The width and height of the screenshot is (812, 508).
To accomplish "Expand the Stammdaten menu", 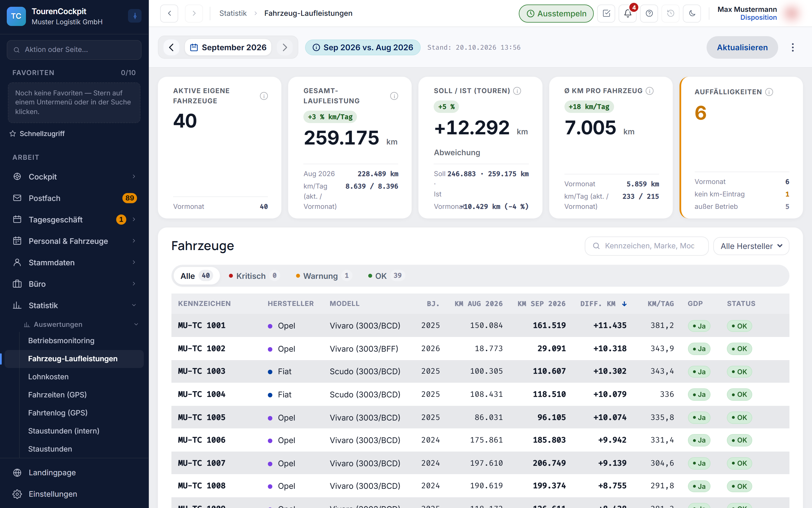I will [74, 263].
